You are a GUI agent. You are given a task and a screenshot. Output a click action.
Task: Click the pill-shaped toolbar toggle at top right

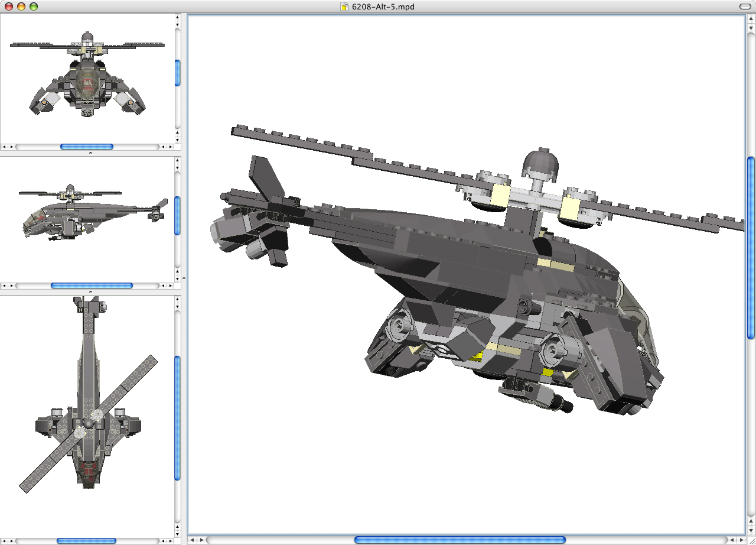(745, 7)
